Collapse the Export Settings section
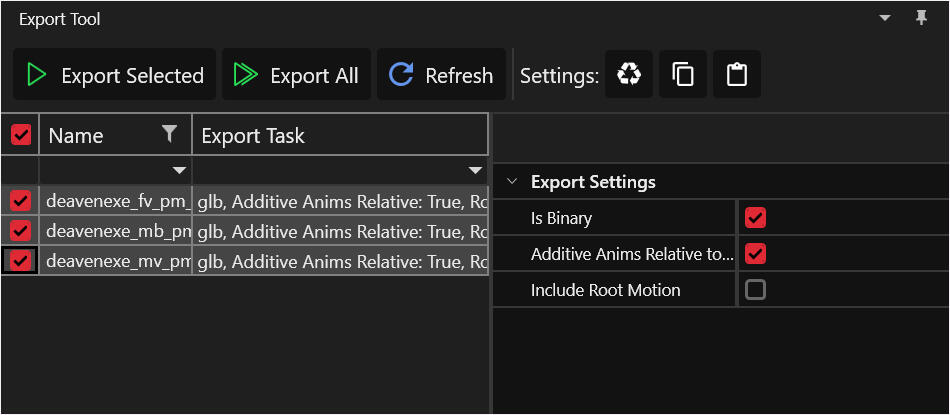The height and width of the screenshot is (415, 950). (x=513, y=182)
